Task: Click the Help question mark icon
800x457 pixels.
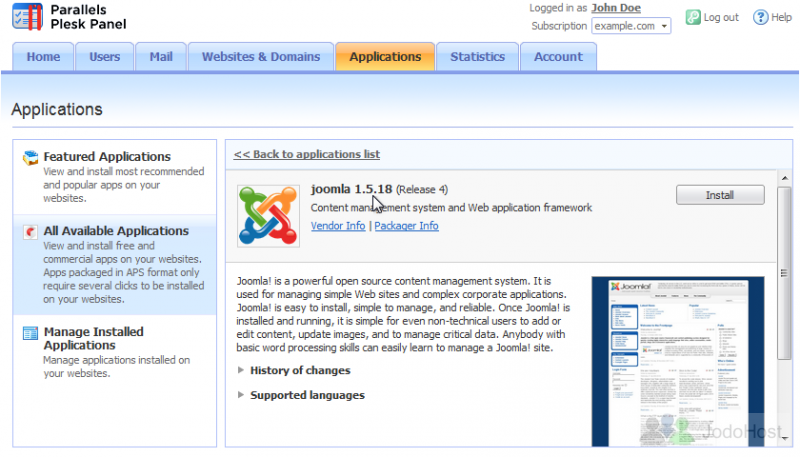Action: (760, 17)
